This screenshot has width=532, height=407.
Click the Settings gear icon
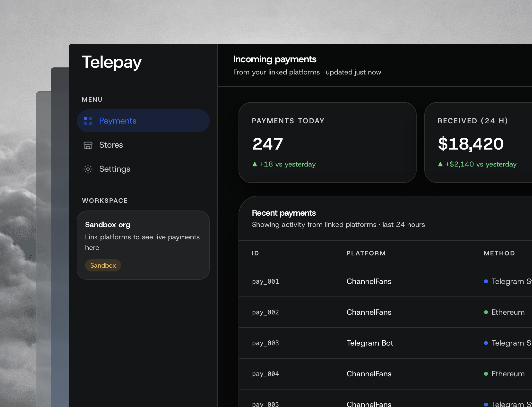[x=88, y=169]
